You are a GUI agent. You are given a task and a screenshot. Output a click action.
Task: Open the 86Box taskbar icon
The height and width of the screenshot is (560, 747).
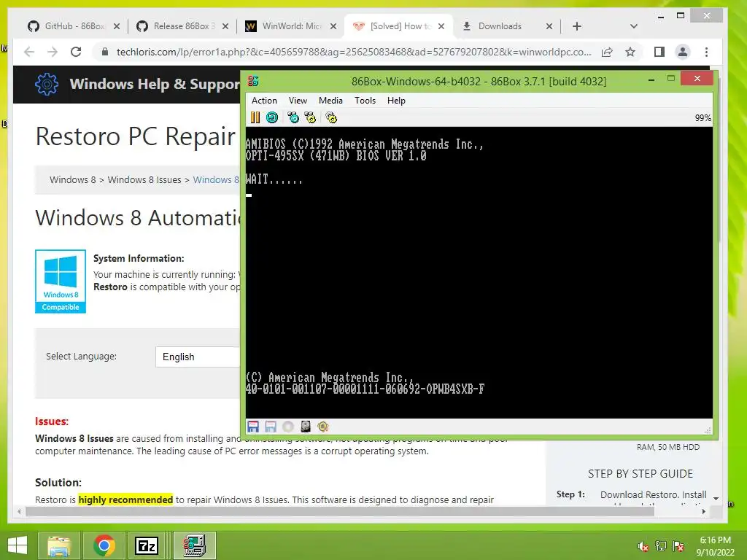click(x=194, y=545)
